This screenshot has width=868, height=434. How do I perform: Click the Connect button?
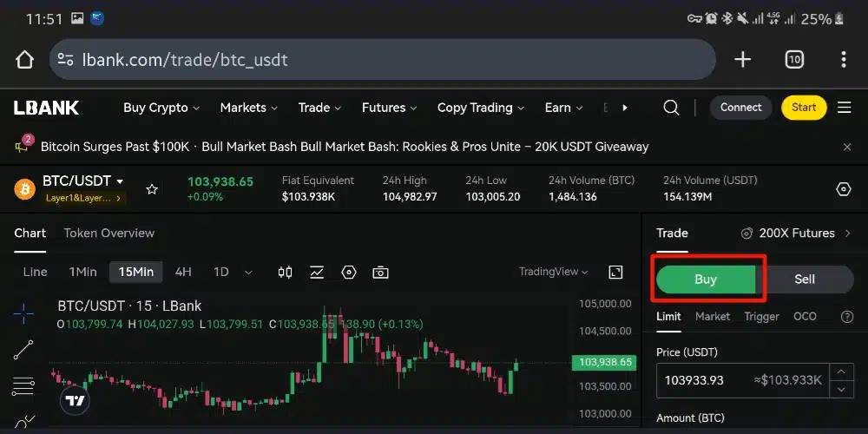pyautogui.click(x=740, y=108)
